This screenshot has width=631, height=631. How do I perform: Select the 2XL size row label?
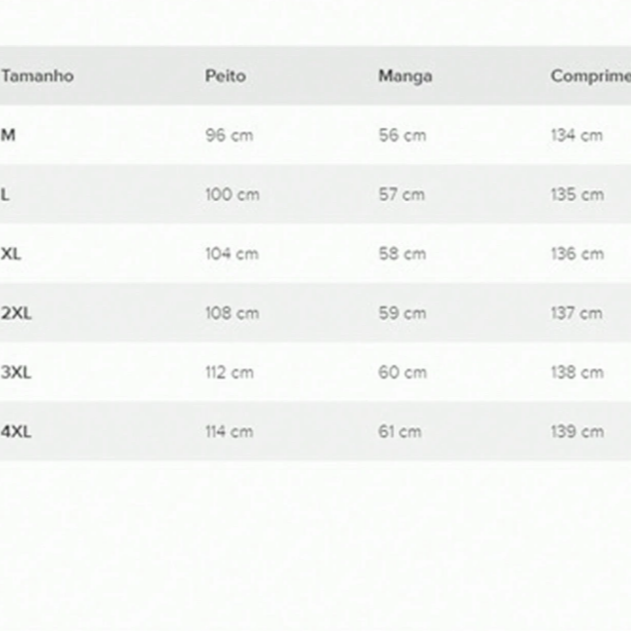tap(16, 313)
